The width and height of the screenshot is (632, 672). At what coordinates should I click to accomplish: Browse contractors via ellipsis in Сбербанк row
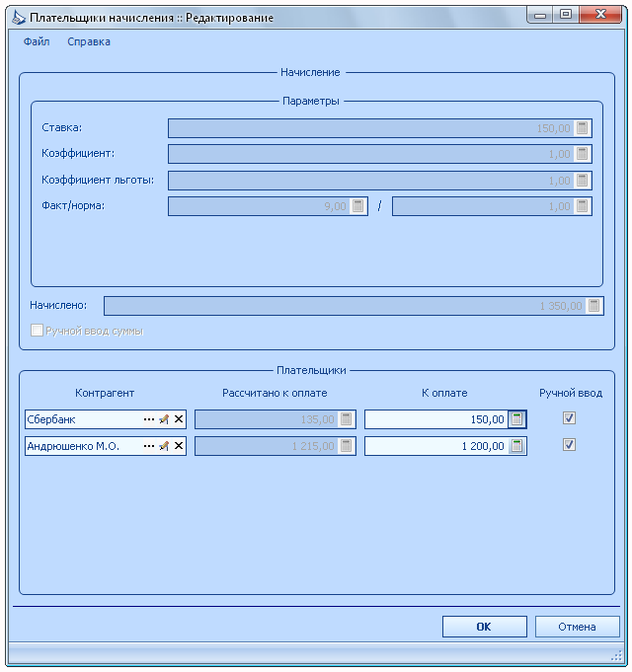pos(149,419)
